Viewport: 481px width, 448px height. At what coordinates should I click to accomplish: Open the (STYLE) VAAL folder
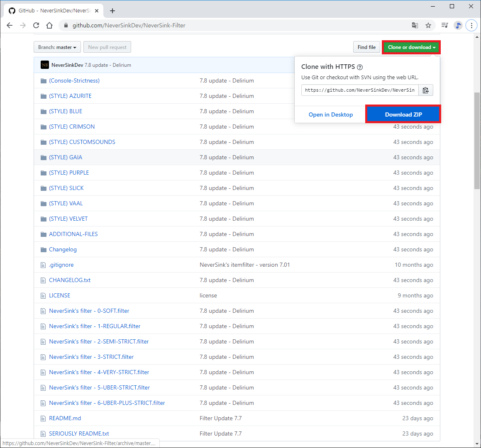[66, 203]
